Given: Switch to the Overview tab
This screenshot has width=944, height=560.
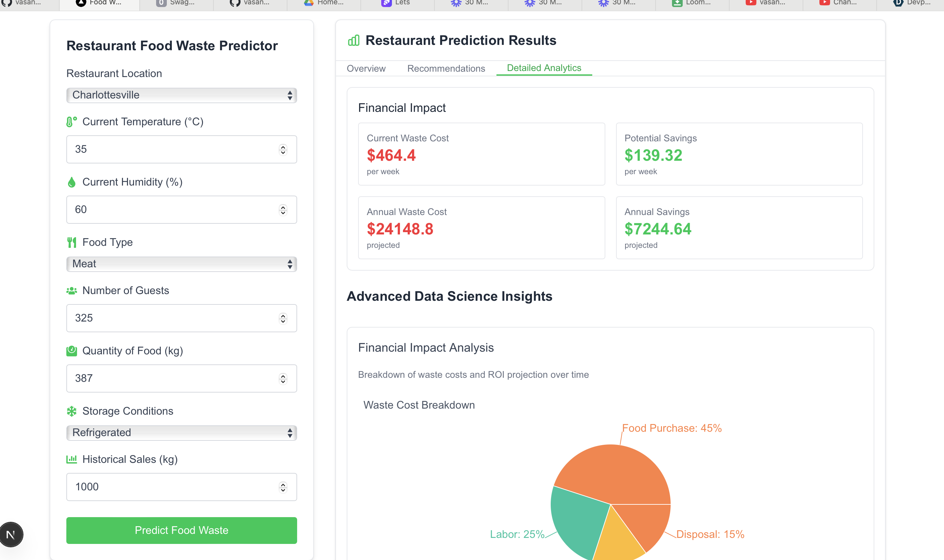Looking at the screenshot, I should tap(366, 69).
